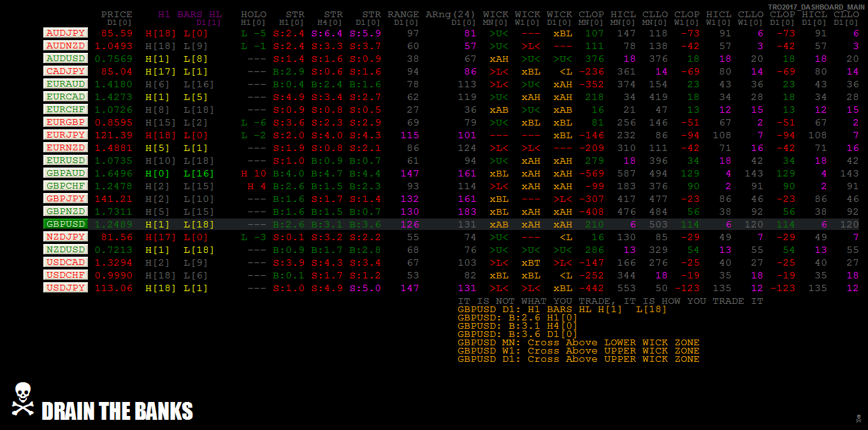Click the small skull icon in bottom-right corner
The width and height of the screenshot is (868, 430).
pos(858,419)
